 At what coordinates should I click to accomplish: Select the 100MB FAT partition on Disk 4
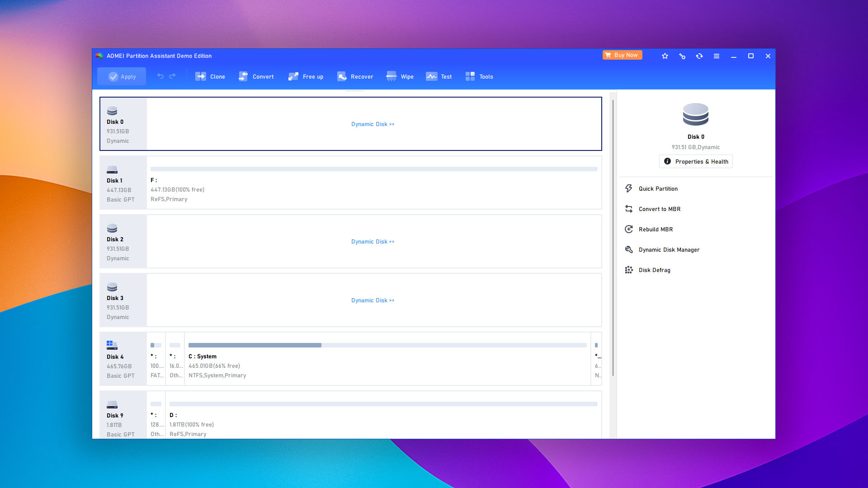pyautogui.click(x=156, y=359)
